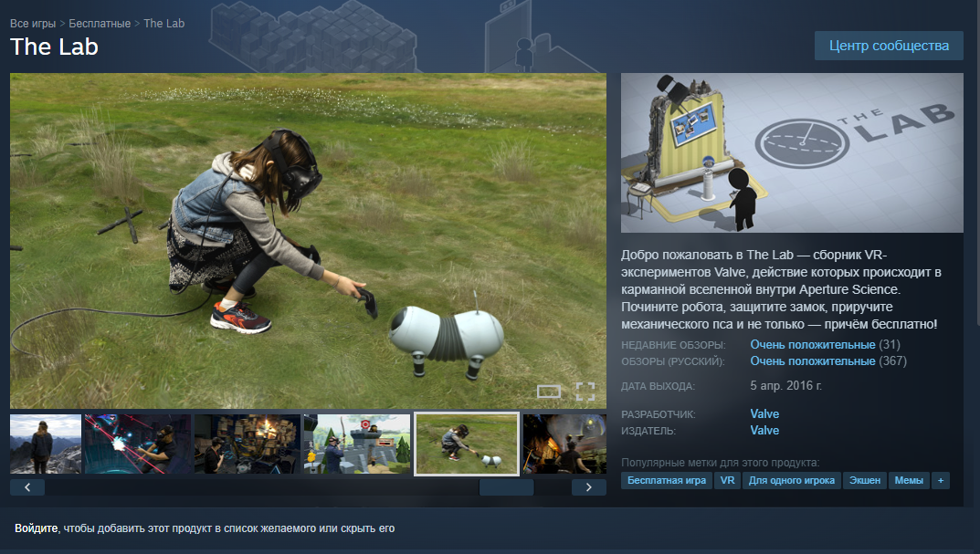Select robot dog field thumbnail

pyautogui.click(x=467, y=444)
